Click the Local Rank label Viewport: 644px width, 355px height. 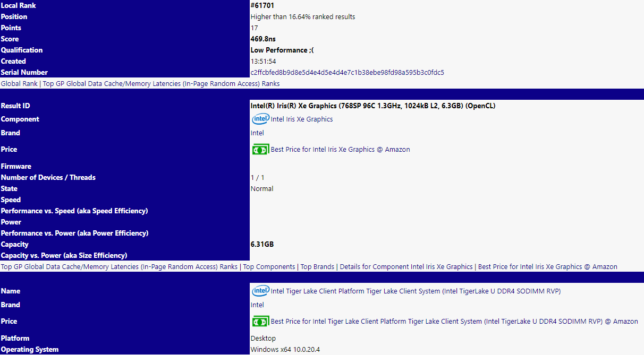click(x=19, y=5)
